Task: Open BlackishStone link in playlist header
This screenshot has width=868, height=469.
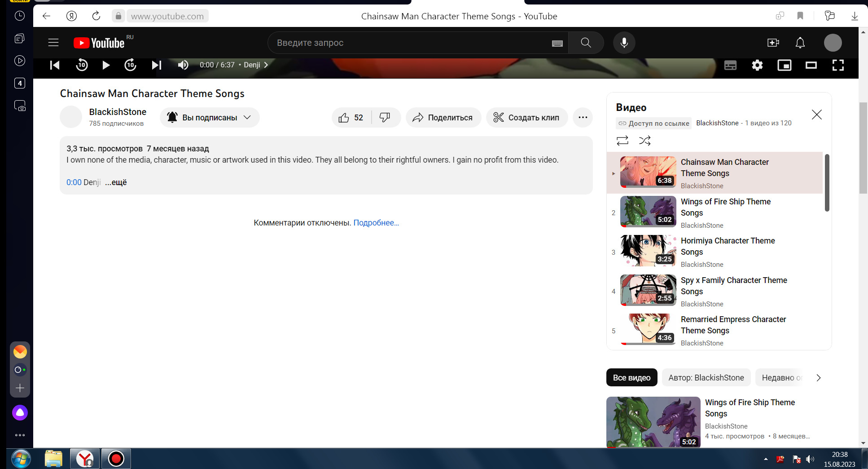Action: point(717,123)
